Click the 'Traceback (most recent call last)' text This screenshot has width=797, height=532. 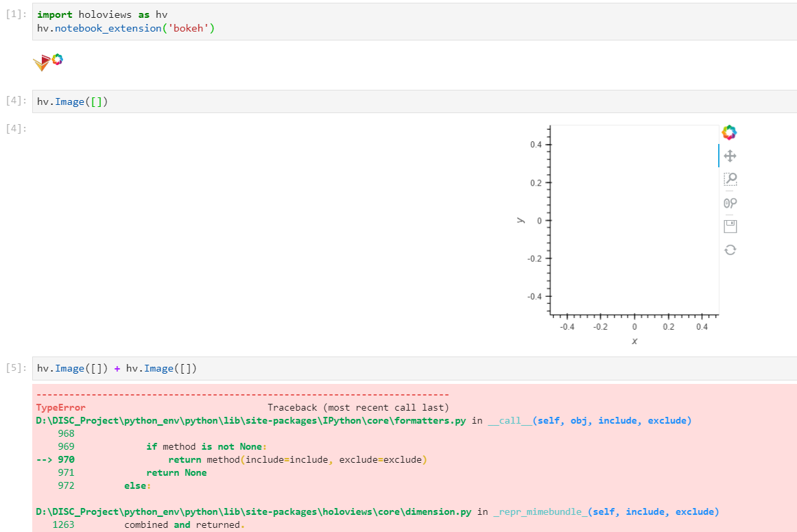point(358,407)
